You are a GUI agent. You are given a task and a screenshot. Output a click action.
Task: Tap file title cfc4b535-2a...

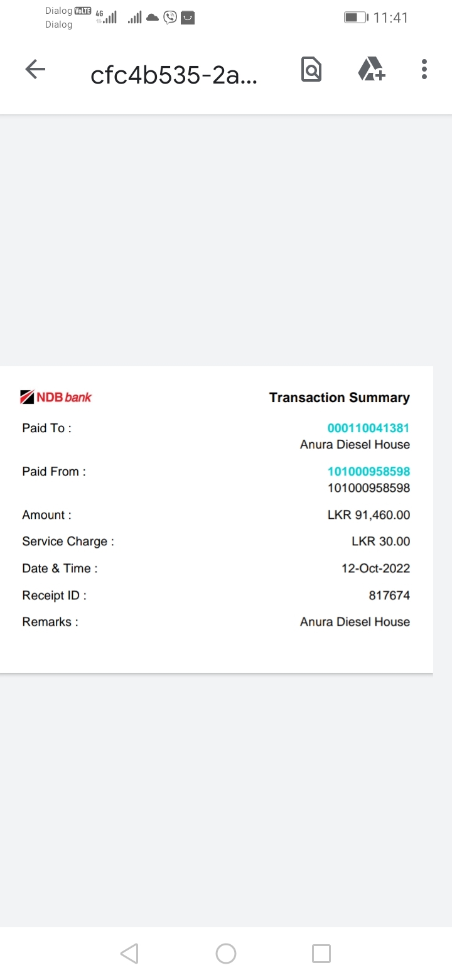click(x=174, y=75)
